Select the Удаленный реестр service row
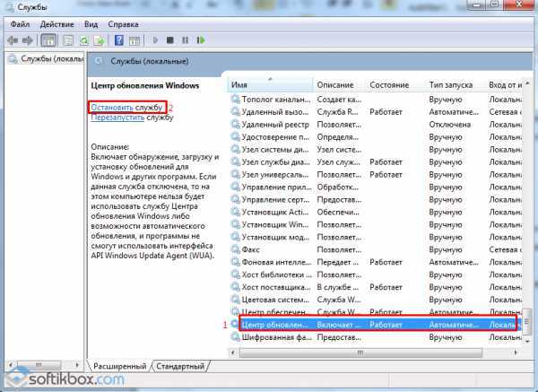 (377, 125)
